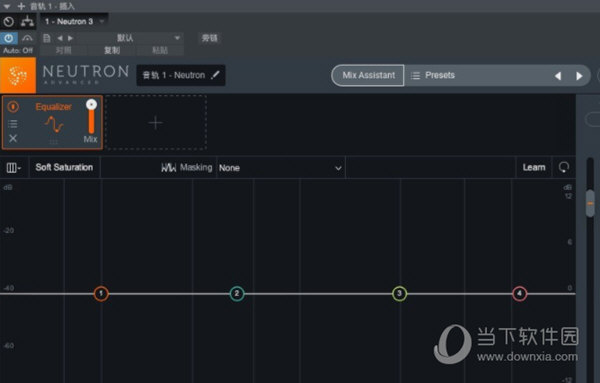Screen dimensions: 600x383
Task: Click the Equalizer Mix slider
Action: click(x=91, y=117)
